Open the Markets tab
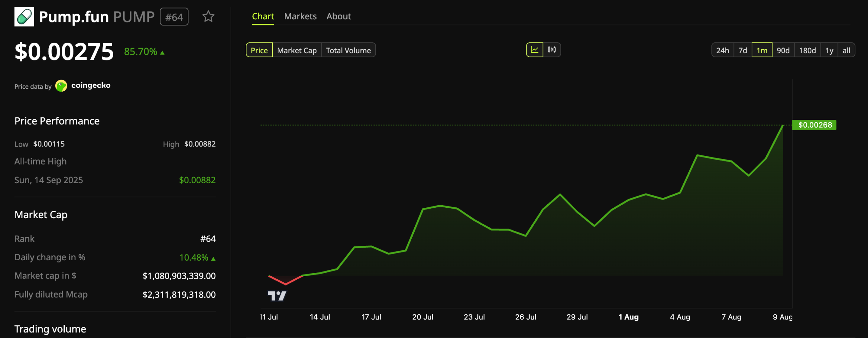Screen dimensions: 868x338 [x=300, y=16]
